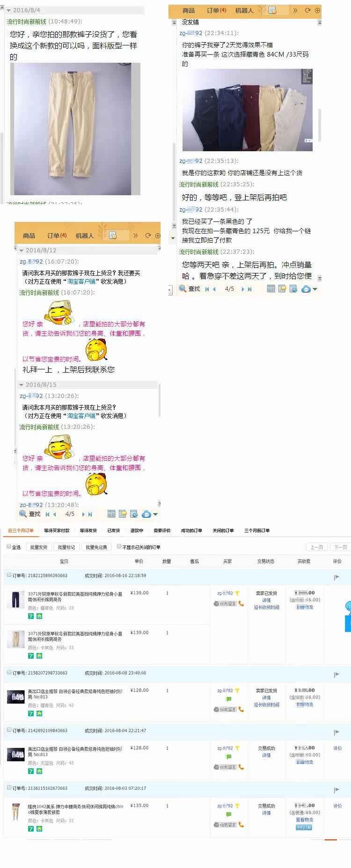
Task: Open the navy pants product thumbnail
Action: click(16, 600)
